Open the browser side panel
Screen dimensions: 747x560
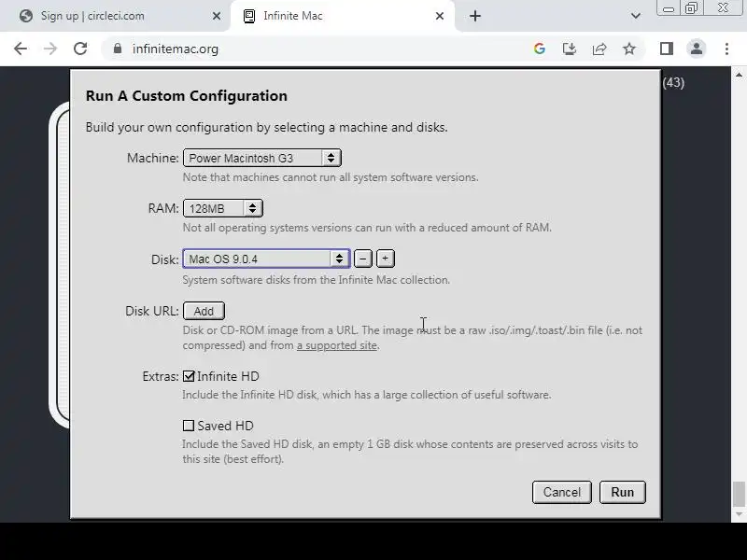667,49
